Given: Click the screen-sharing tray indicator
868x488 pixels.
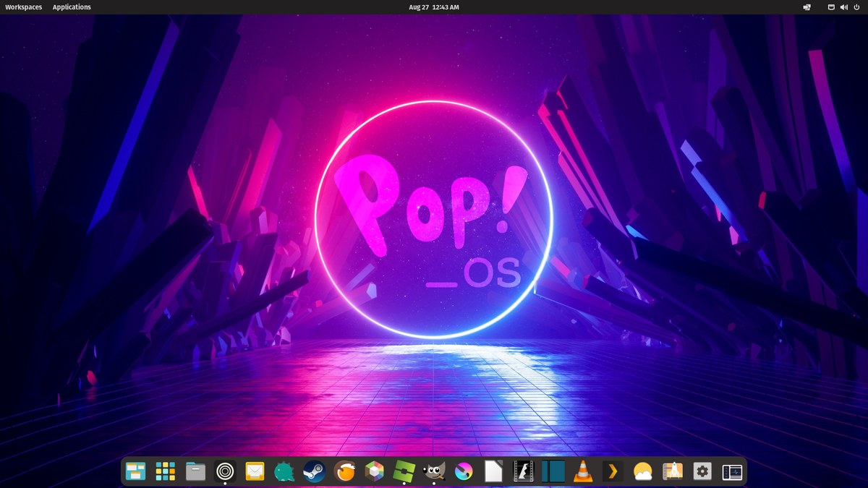Looking at the screenshot, I should pyautogui.click(x=807, y=7).
